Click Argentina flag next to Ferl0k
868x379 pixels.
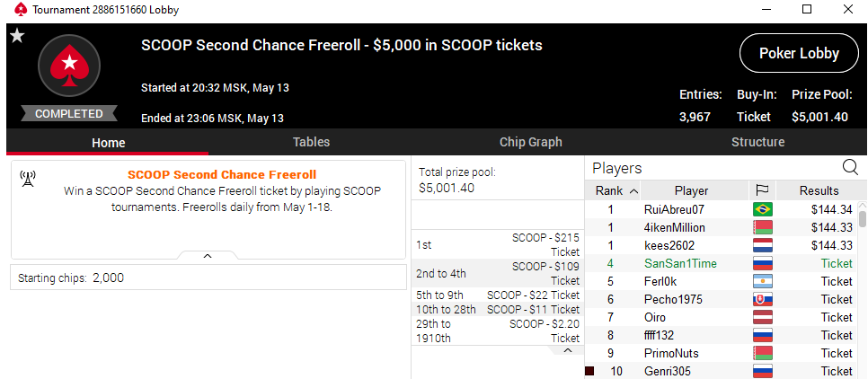tap(762, 282)
